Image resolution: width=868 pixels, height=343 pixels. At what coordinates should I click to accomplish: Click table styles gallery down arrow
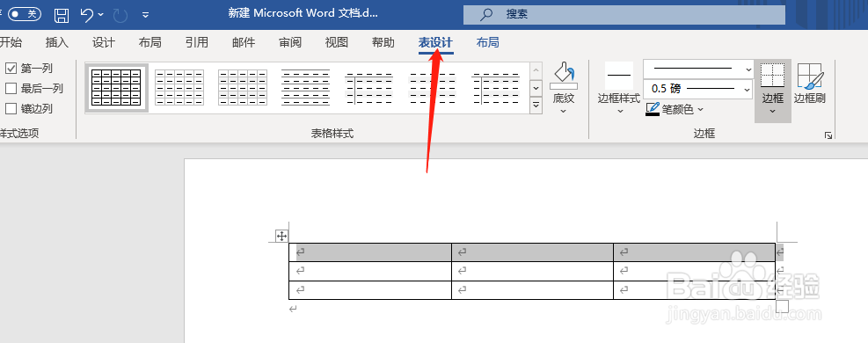(536, 88)
